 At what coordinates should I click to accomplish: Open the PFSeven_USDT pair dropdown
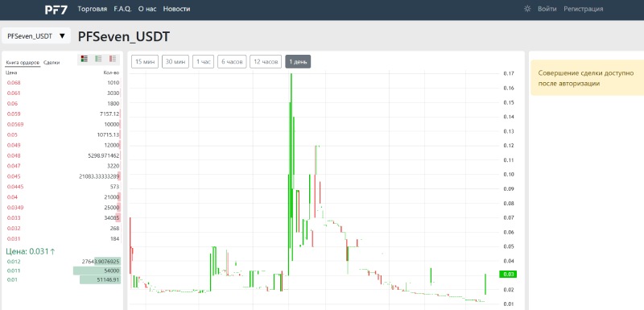point(36,35)
